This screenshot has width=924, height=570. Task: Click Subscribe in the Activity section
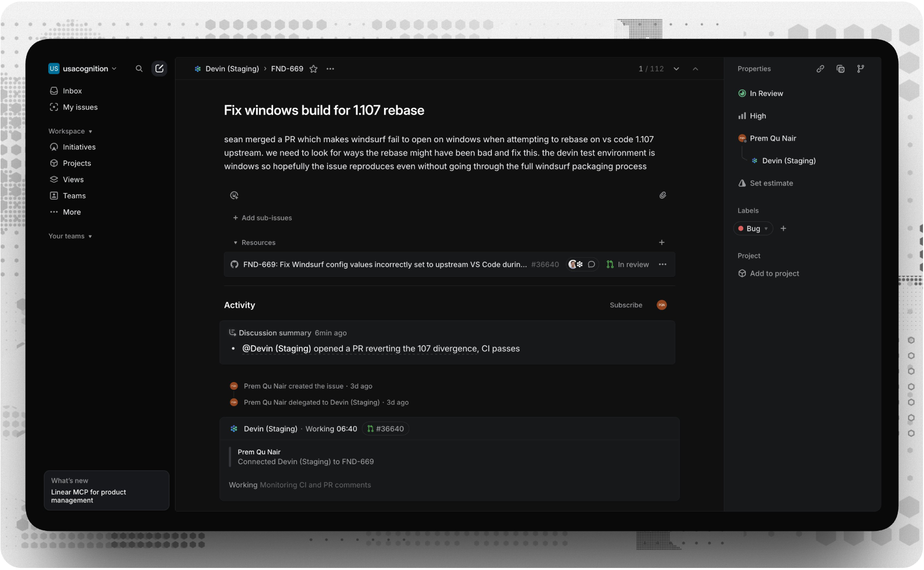(x=626, y=305)
